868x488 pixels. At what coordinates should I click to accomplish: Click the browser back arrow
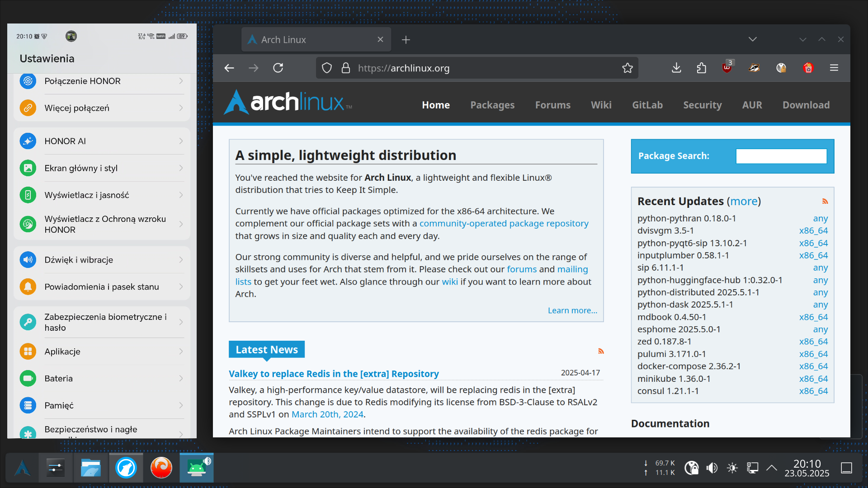(229, 68)
